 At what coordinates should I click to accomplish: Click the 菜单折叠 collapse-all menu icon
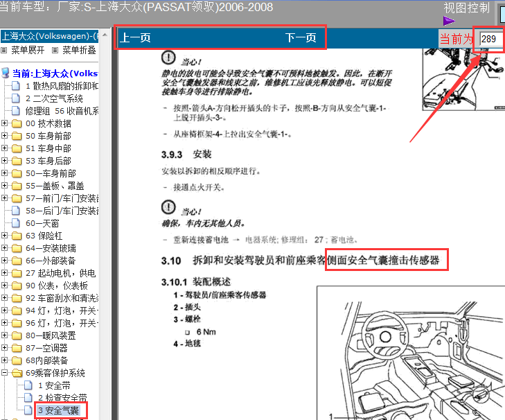tap(55, 51)
